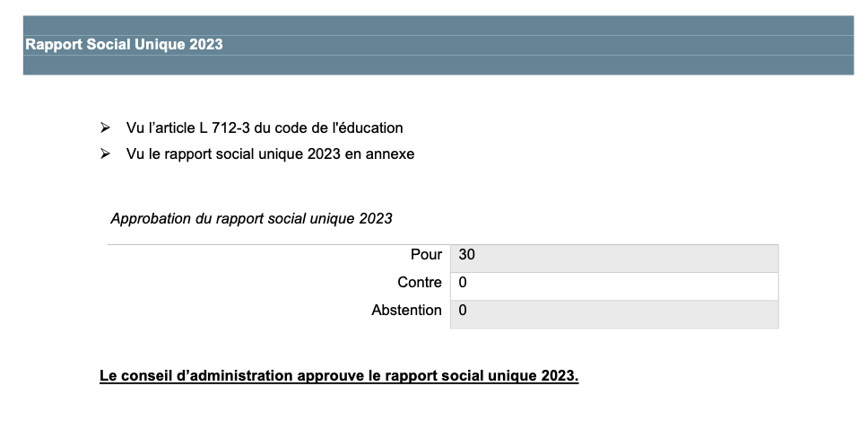Click the bottom blue stripe of the header banner
This screenshot has height=430, width=868.
pos(438,65)
